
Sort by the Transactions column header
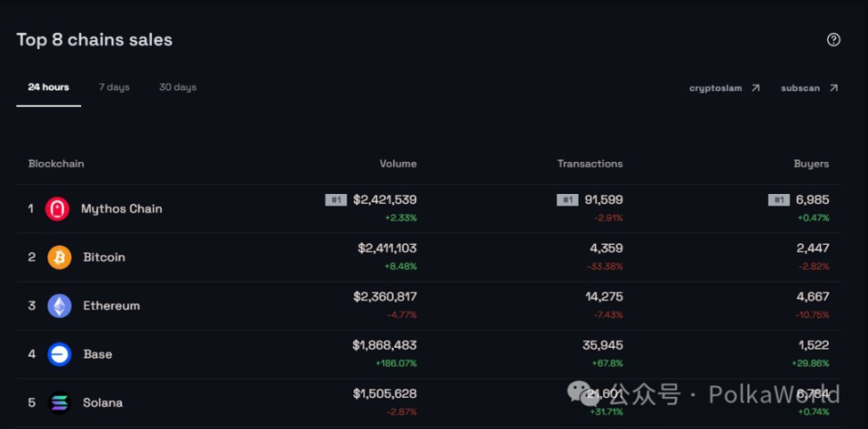pos(590,164)
